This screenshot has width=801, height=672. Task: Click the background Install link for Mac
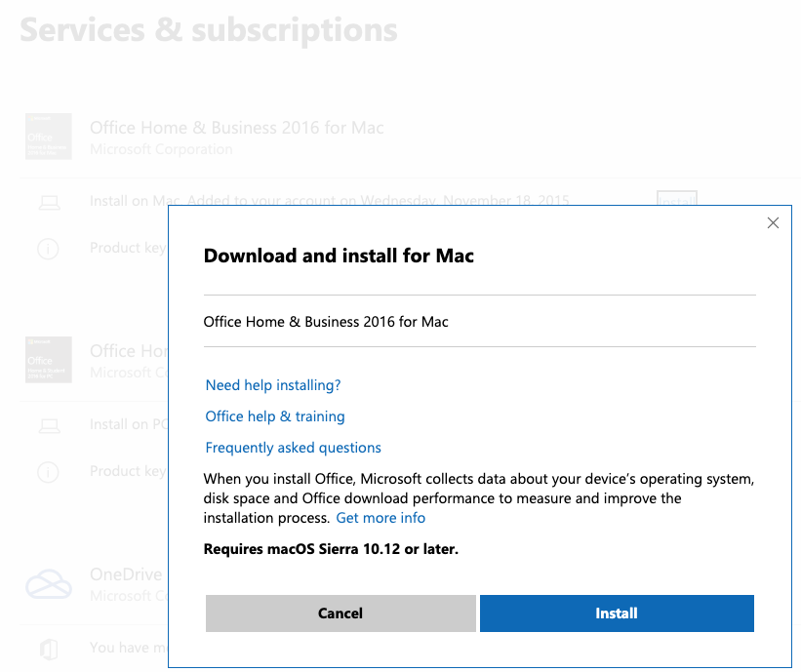(677, 198)
